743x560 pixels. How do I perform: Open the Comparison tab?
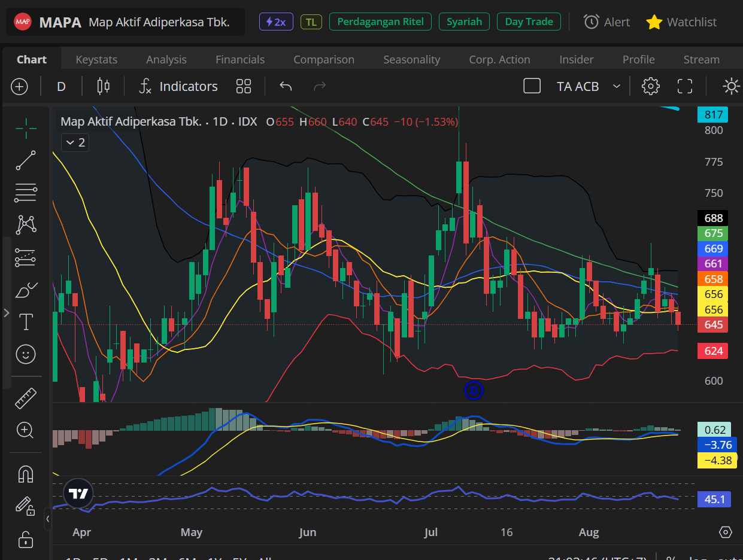click(x=324, y=59)
